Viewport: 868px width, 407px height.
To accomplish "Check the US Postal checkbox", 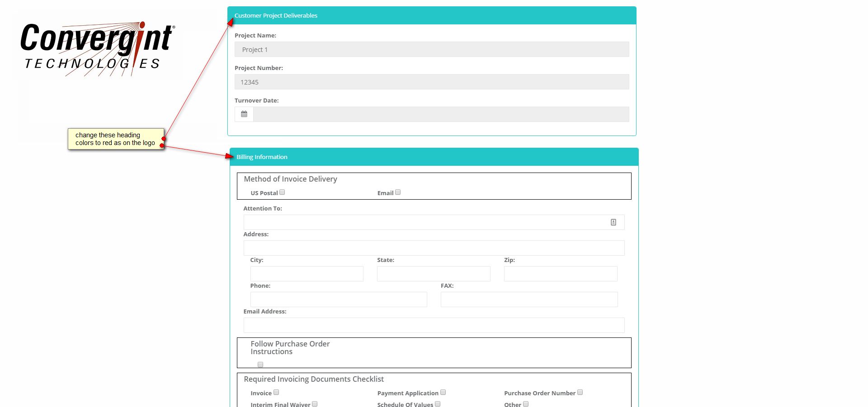I will point(282,192).
